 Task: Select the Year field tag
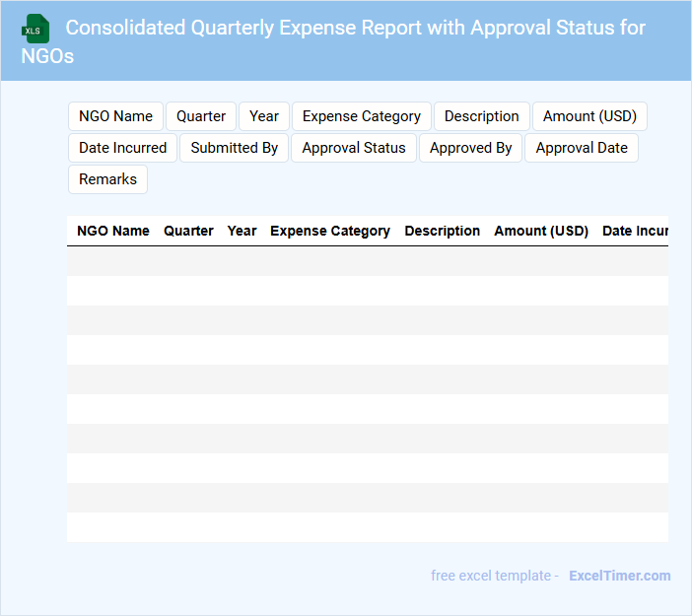click(x=264, y=116)
